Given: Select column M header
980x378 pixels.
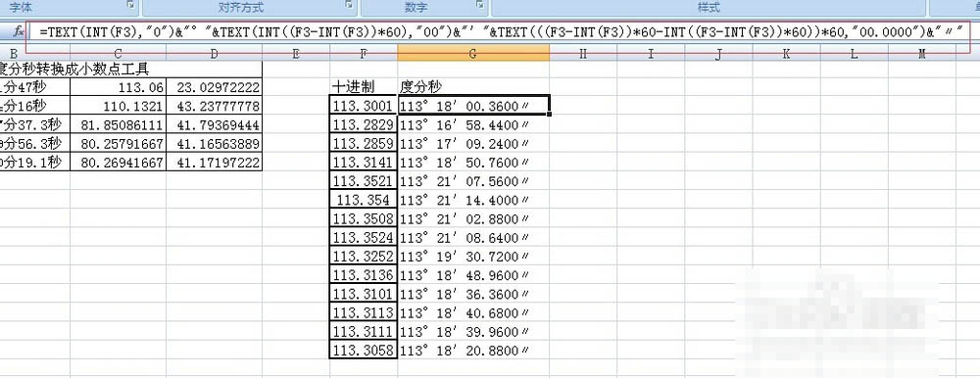Looking at the screenshot, I should (x=921, y=55).
